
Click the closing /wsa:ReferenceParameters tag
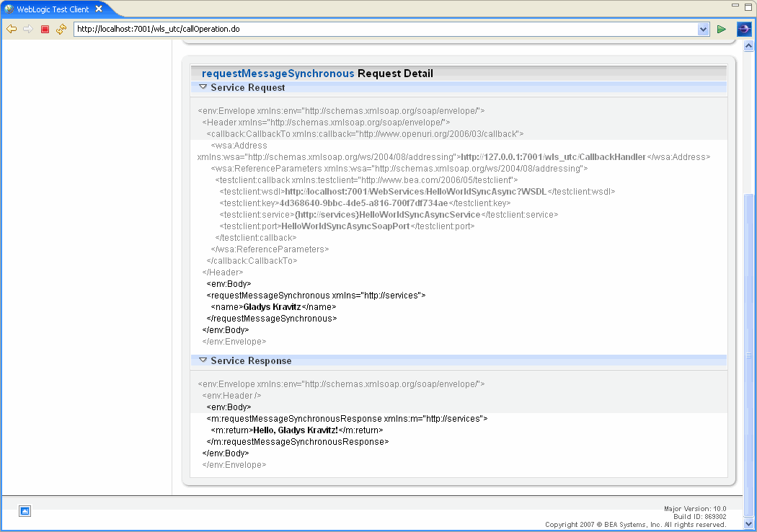270,249
